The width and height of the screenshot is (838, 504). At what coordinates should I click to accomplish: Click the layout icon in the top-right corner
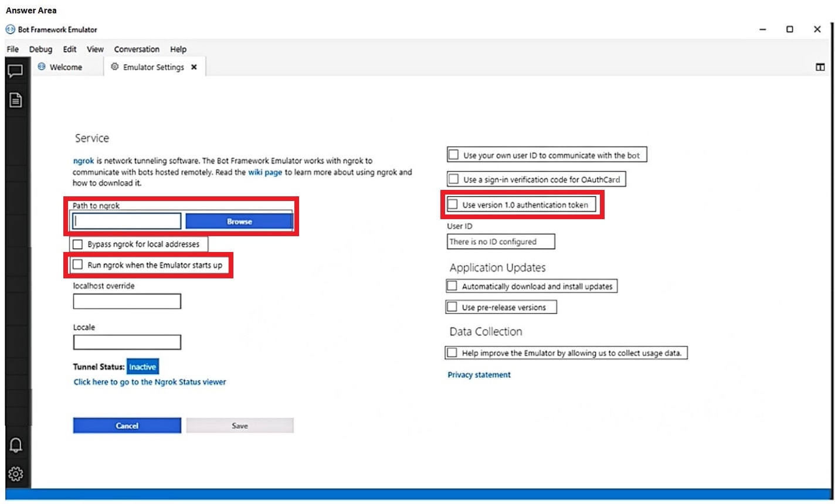point(819,67)
